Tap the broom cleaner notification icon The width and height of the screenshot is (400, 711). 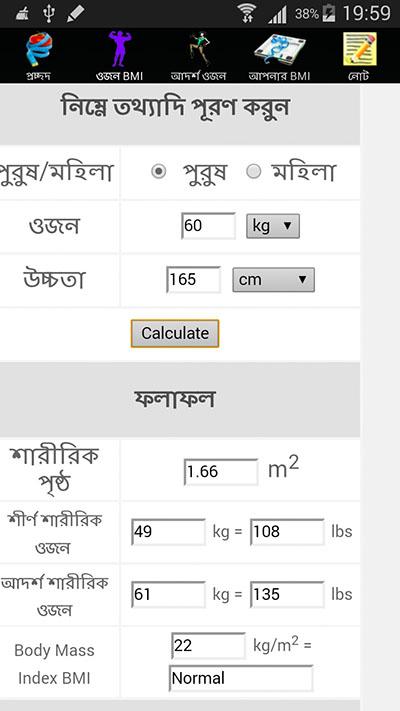pyautogui.click(x=22, y=14)
